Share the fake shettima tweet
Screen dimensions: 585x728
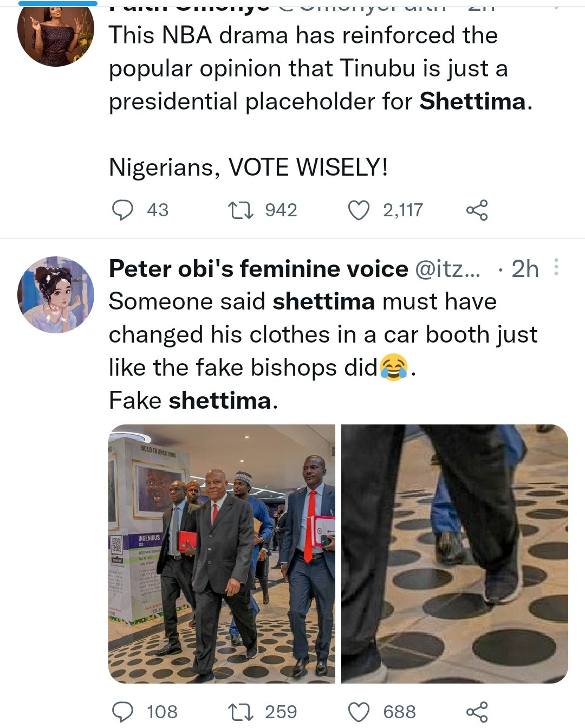click(477, 712)
